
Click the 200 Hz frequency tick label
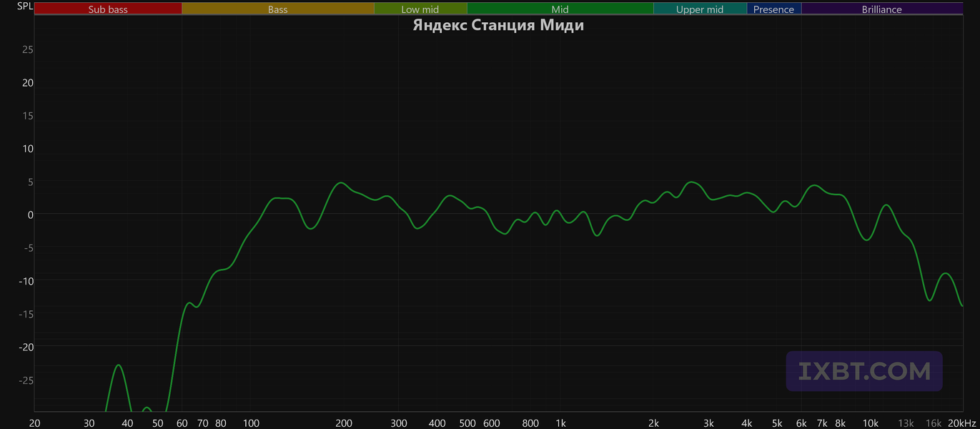tap(344, 423)
